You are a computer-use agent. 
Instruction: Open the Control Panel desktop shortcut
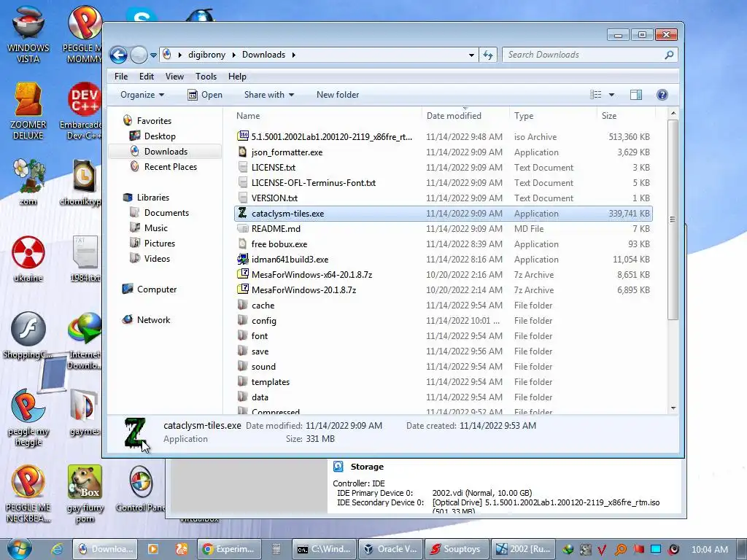click(x=141, y=489)
